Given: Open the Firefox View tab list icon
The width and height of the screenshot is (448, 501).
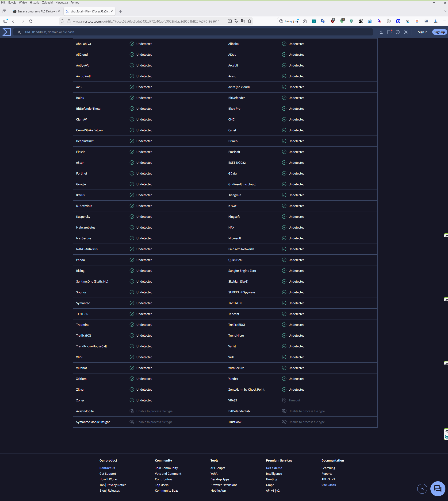Looking at the screenshot, I should [x=4, y=11].
